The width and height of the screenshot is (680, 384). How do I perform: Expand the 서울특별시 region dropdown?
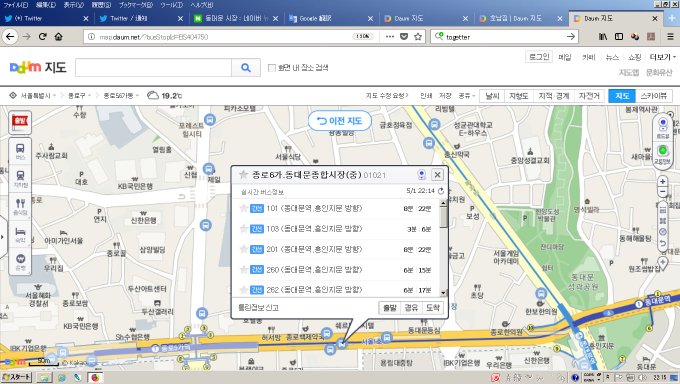(33, 95)
